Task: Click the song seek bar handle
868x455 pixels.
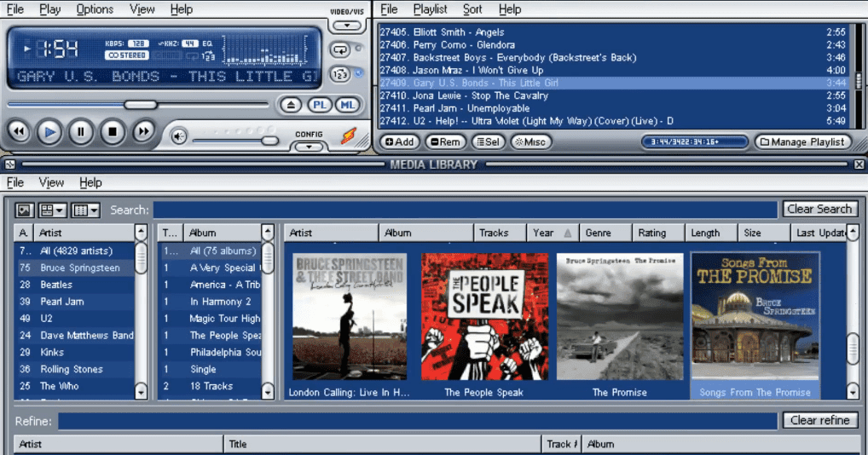Action: (x=141, y=105)
